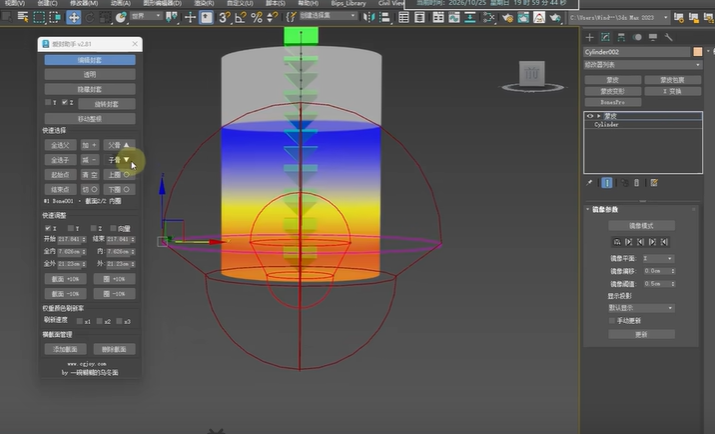Enable refresh speed x2 checkbox
Screen dimensions: 715x434
[99, 321]
